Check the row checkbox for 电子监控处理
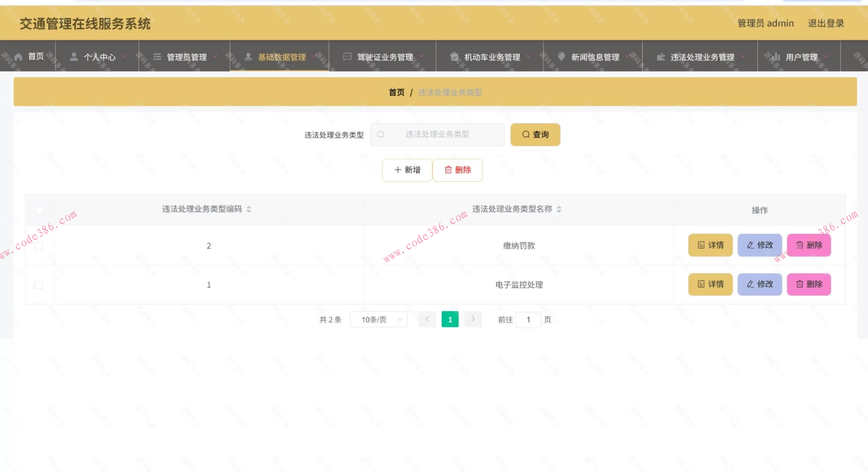 coord(38,285)
